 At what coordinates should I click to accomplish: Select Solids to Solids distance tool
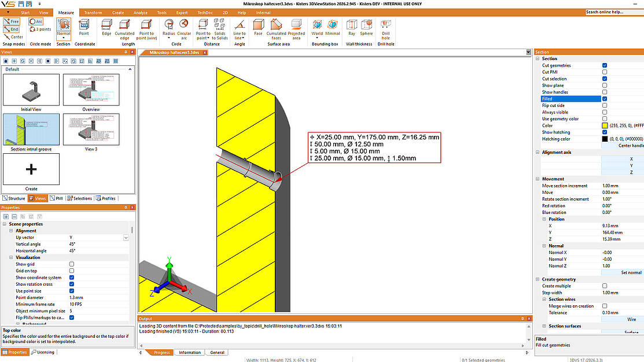pos(220,29)
